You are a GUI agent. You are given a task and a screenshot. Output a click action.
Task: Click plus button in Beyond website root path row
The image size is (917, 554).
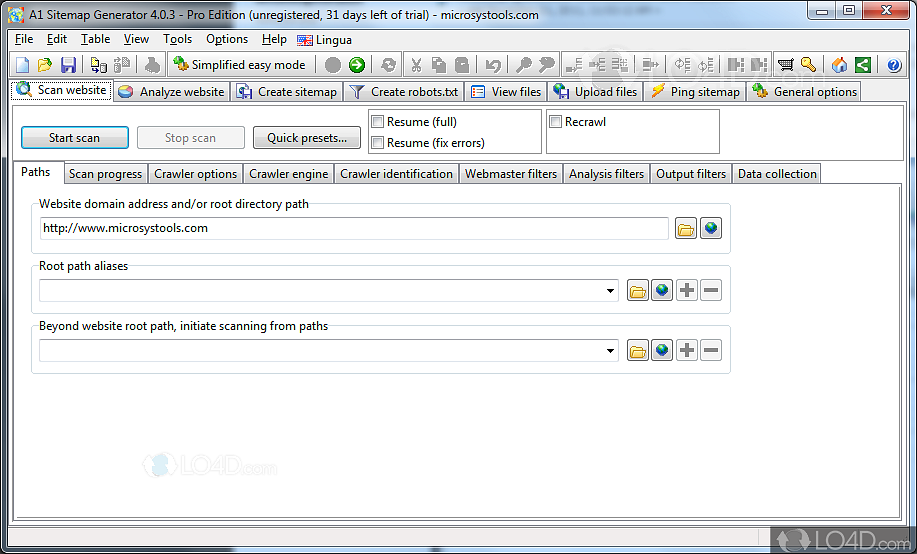point(687,350)
